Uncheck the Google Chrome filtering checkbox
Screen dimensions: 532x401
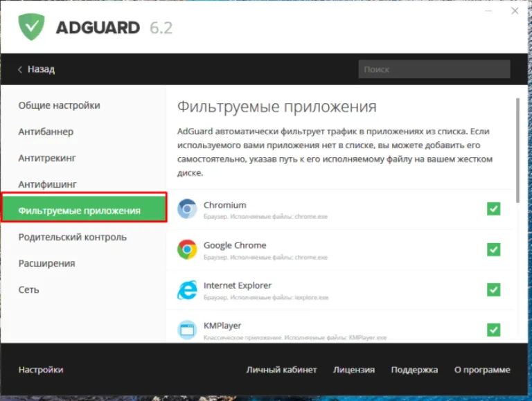coord(494,249)
